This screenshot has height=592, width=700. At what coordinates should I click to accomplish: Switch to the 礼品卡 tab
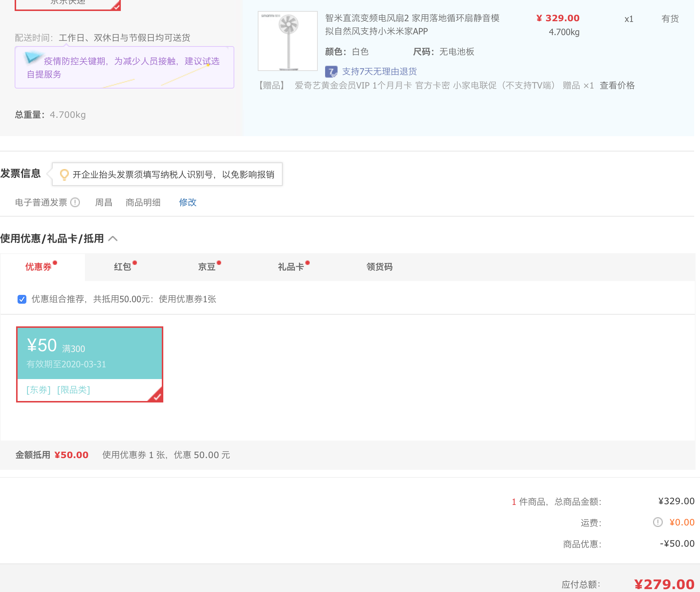point(294,267)
